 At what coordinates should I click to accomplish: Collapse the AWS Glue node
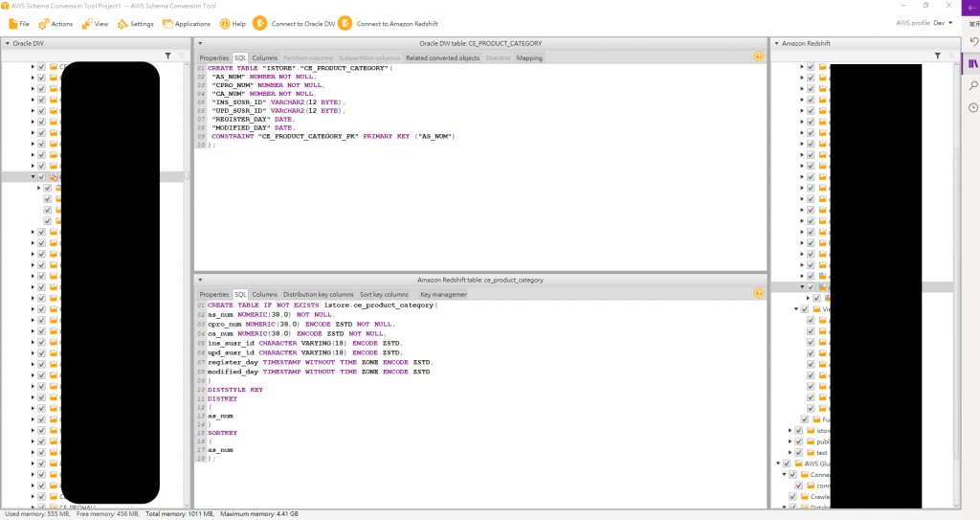(778, 463)
